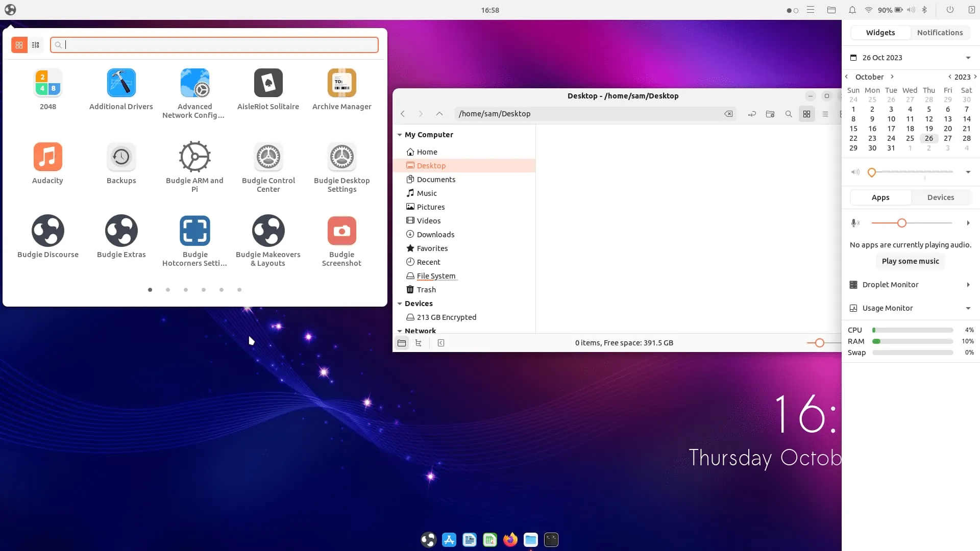Image resolution: width=980 pixels, height=551 pixels.
Task: Select the Devices tab in audio widget
Action: (x=940, y=197)
